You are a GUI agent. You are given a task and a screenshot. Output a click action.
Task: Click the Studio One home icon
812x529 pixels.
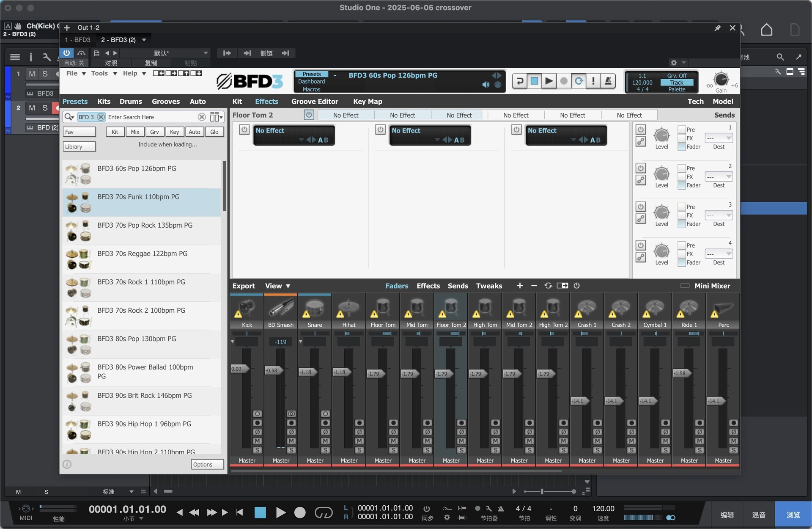(x=766, y=30)
